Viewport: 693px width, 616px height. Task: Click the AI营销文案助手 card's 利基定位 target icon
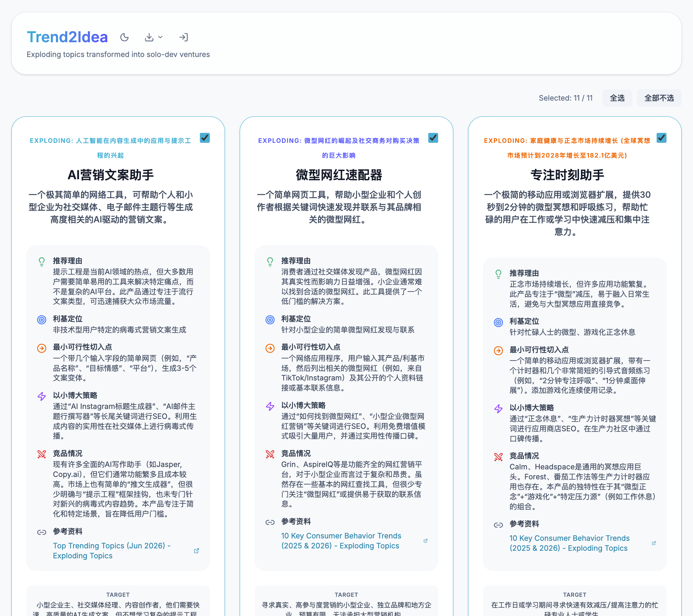42,320
